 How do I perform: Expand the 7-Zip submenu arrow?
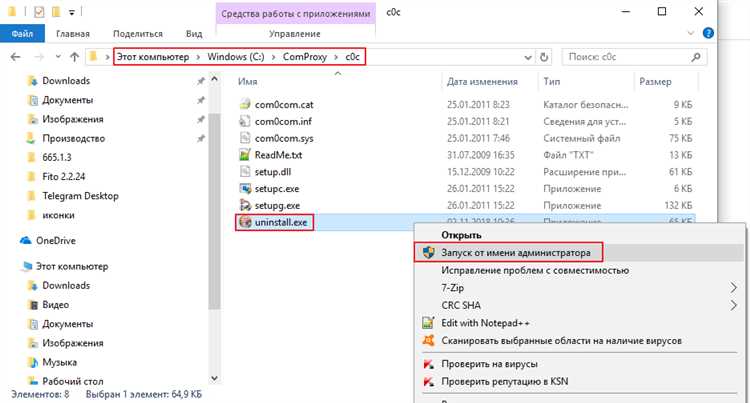point(734,288)
